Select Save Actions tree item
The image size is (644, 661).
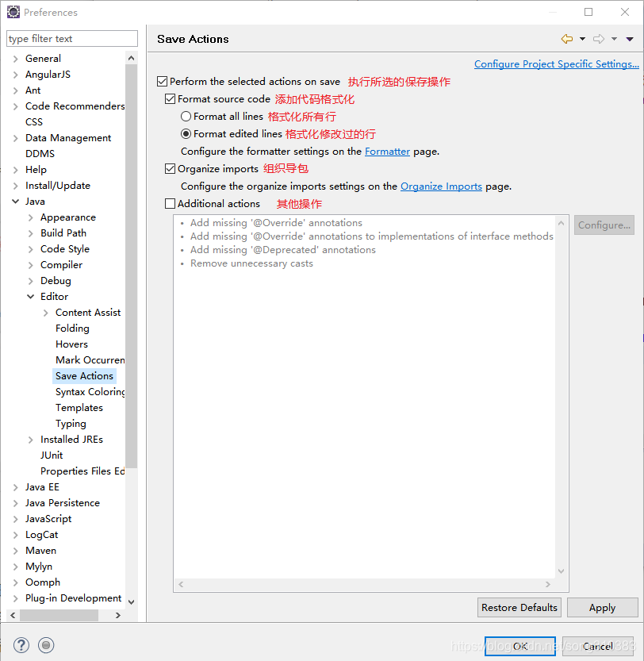pyautogui.click(x=84, y=376)
